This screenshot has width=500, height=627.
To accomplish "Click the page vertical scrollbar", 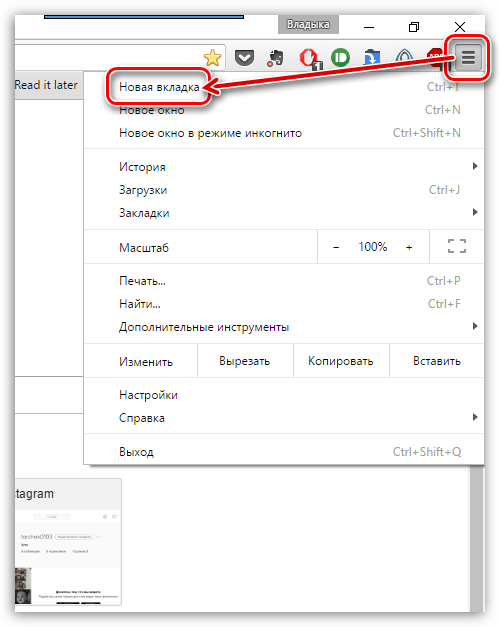I will [x=476, y=538].
